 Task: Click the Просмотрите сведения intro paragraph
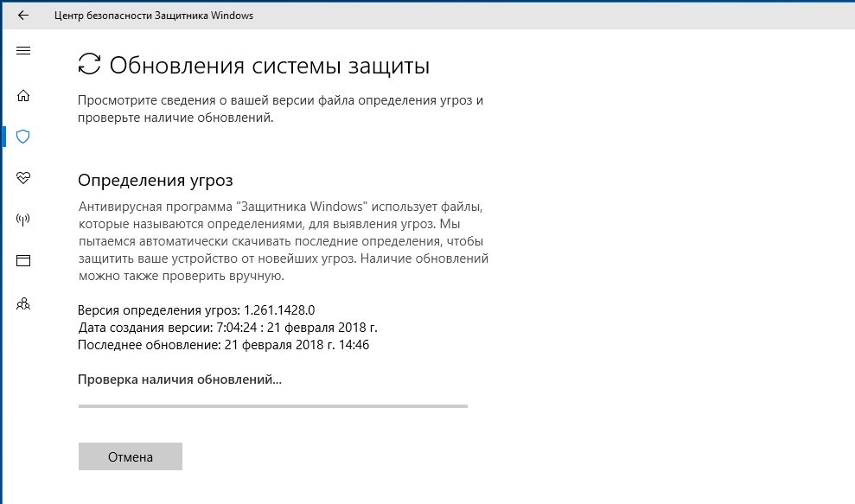point(280,109)
